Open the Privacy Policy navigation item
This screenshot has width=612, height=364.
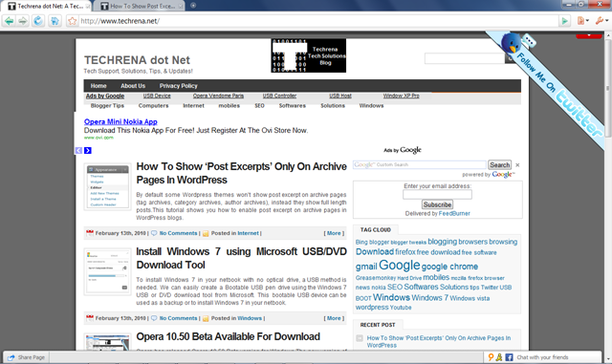[x=179, y=86]
